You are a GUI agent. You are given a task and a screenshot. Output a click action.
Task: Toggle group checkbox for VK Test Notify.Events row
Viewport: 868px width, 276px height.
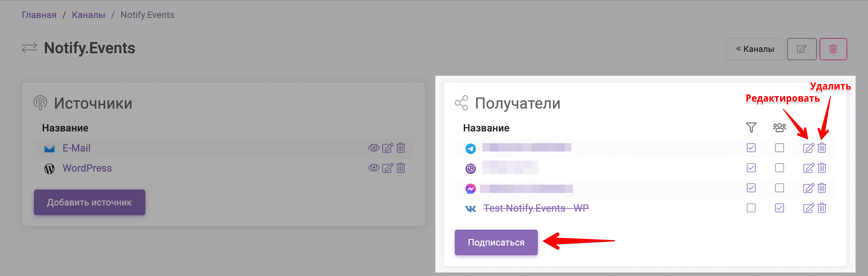779,208
